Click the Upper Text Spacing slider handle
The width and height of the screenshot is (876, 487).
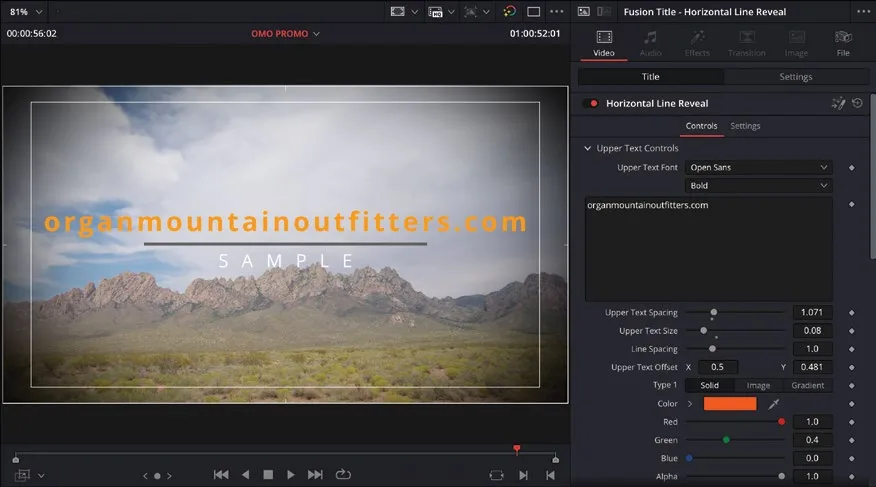tap(713, 312)
